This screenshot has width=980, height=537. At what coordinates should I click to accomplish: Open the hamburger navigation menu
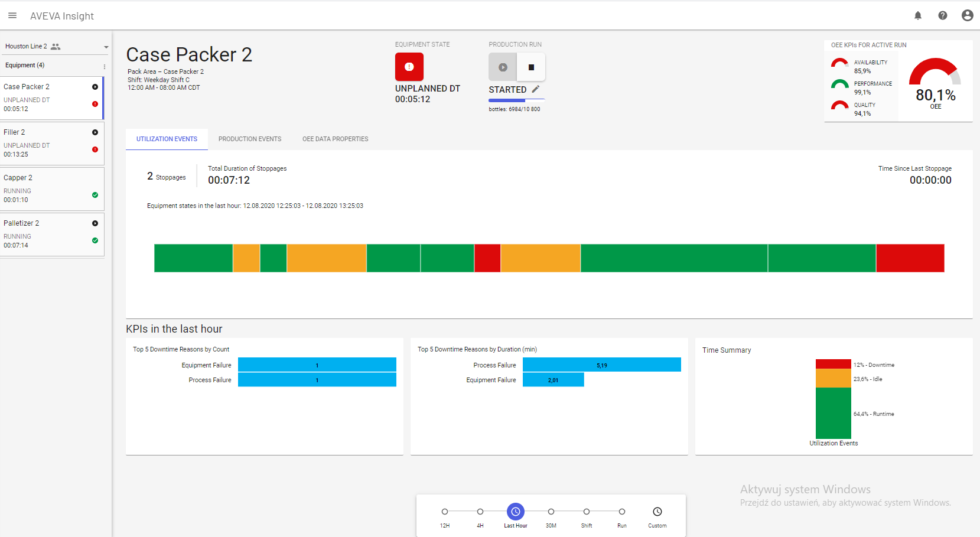12,15
